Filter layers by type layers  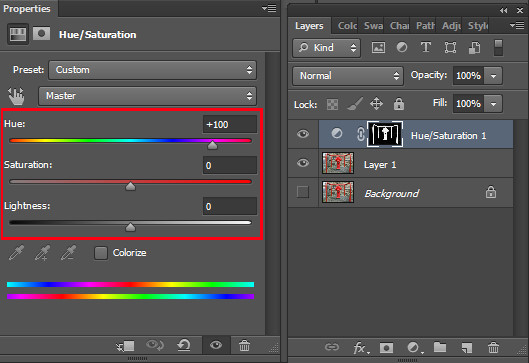click(426, 47)
